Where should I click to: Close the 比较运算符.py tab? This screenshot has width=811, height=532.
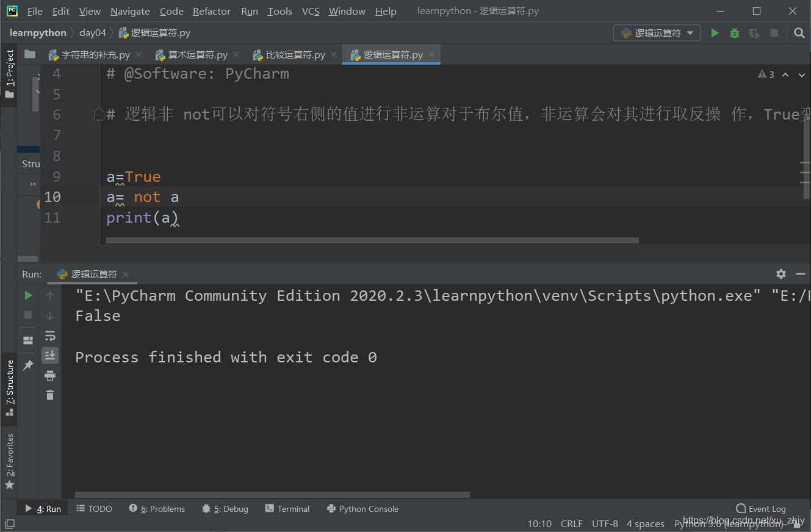tap(334, 54)
